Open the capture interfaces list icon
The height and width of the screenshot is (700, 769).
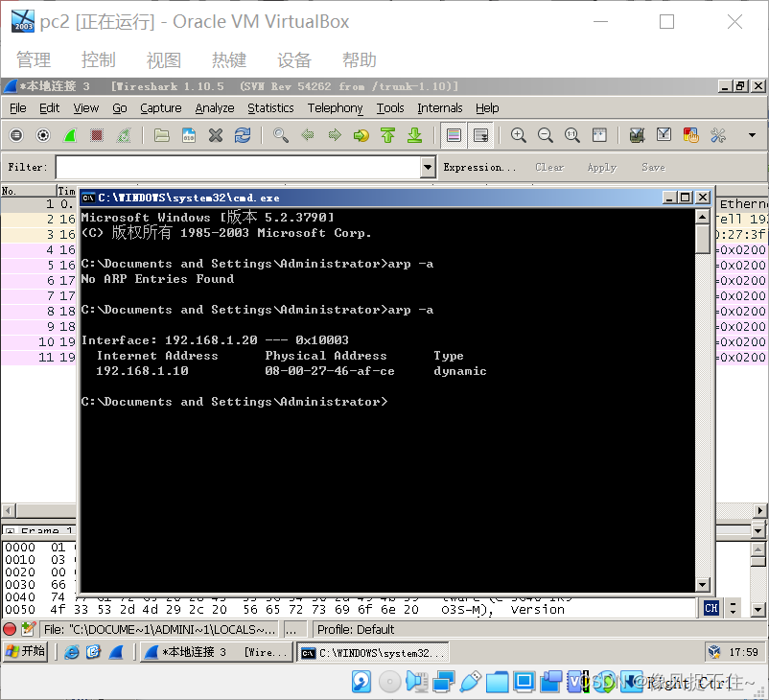click(16, 135)
